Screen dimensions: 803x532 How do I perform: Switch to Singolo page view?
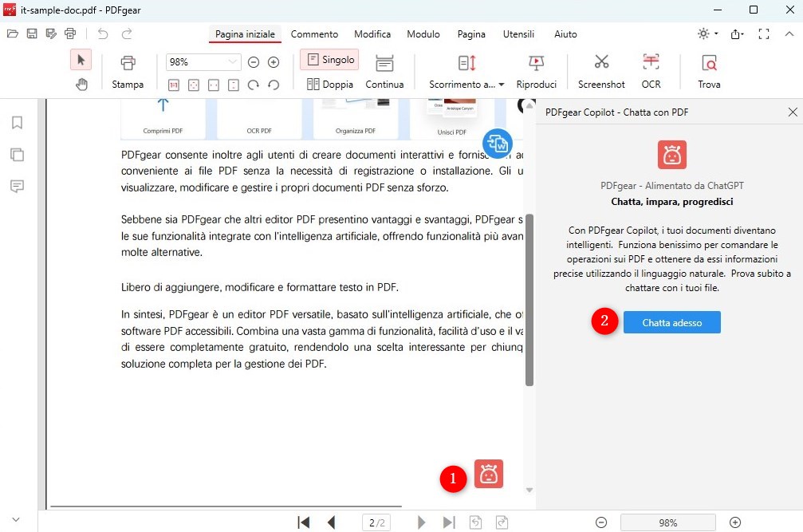point(329,59)
